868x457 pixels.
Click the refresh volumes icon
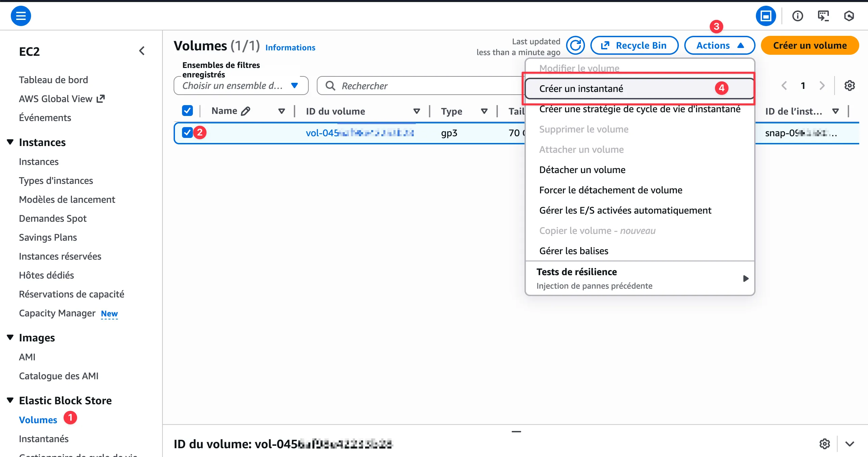(x=575, y=46)
